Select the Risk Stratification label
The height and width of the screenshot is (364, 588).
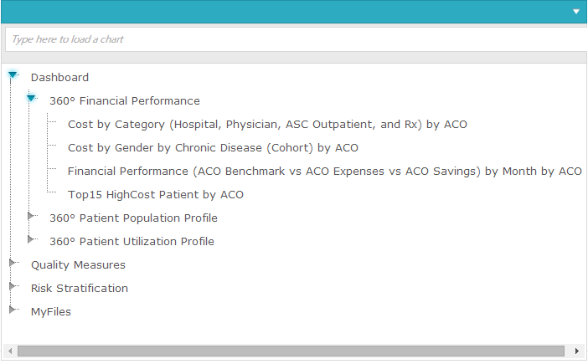click(80, 289)
